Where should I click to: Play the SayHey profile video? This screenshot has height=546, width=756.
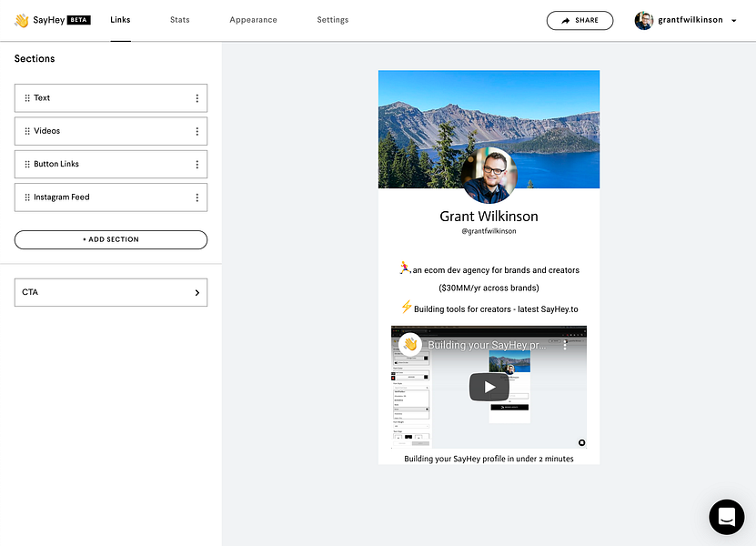(489, 387)
